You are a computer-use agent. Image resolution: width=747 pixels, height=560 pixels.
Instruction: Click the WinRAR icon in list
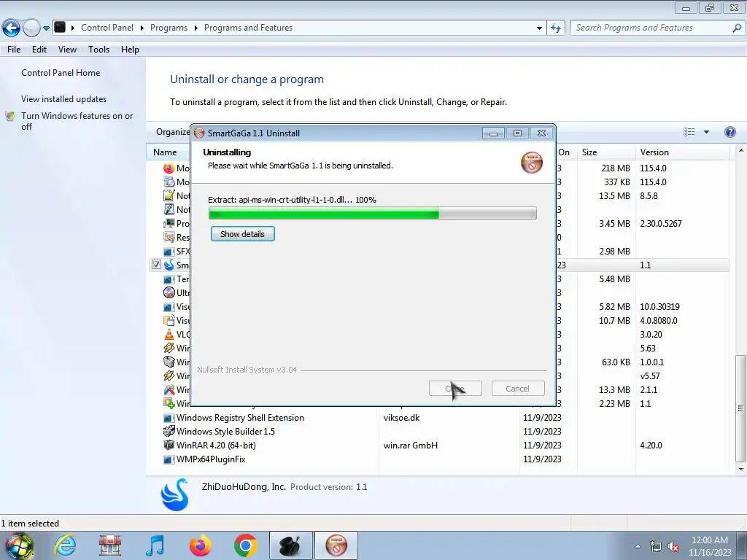pos(169,446)
